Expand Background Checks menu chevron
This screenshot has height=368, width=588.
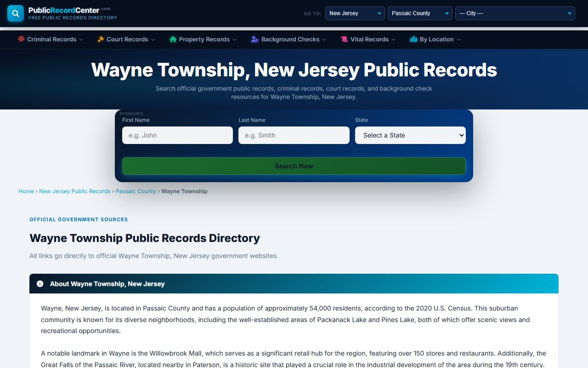point(324,40)
